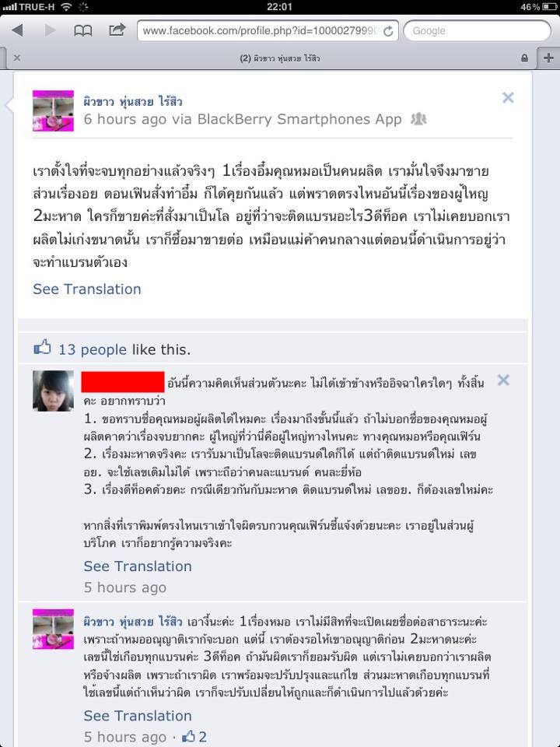Open the share action icon
560x747 pixels.
click(117, 30)
